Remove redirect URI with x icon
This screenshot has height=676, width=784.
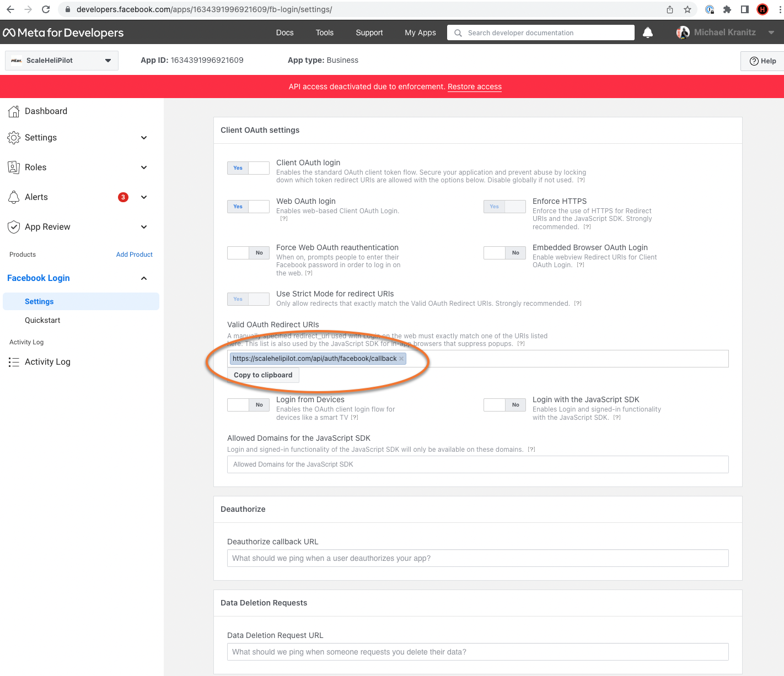point(401,359)
